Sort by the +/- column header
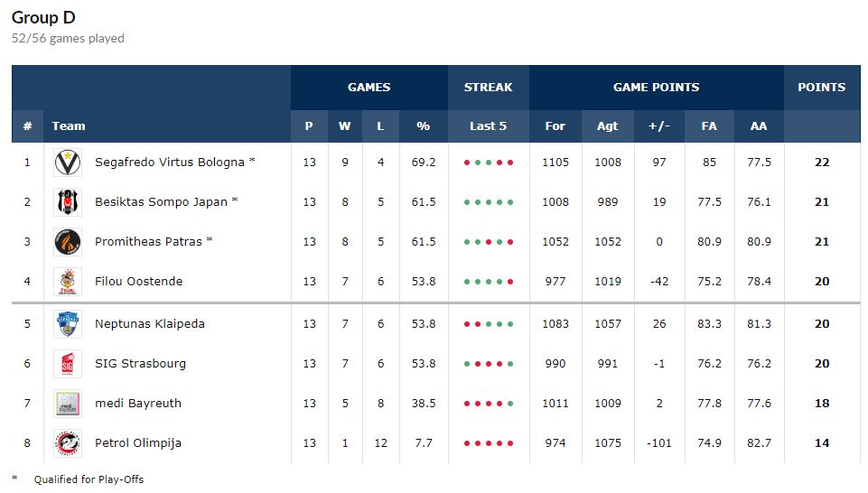Viewport: 868px width, 493px height. 659,126
